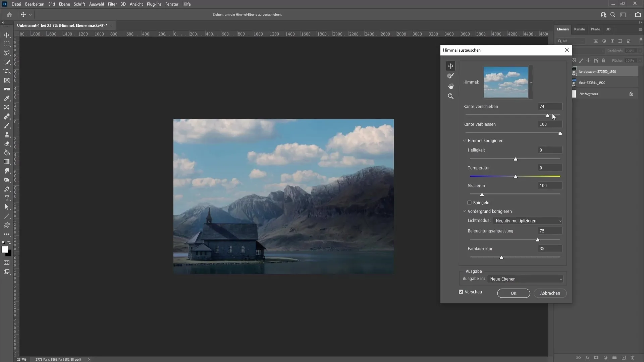The height and width of the screenshot is (362, 644).
Task: Open the share document icon
Action: pyautogui.click(x=638, y=15)
